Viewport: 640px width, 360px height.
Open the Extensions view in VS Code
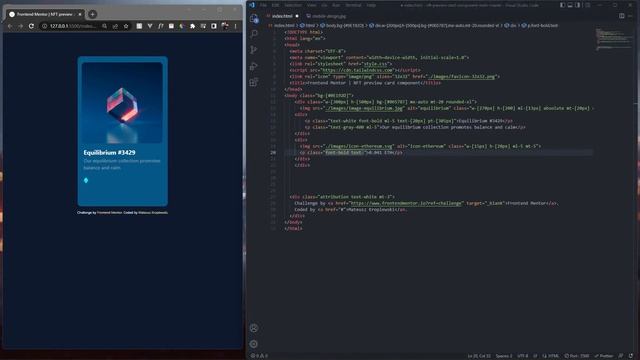pos(254,82)
